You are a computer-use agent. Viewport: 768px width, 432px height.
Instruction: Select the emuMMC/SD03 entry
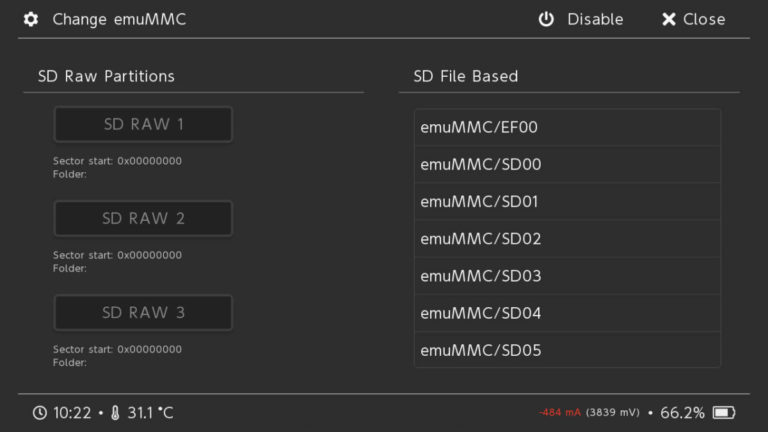[x=567, y=276]
